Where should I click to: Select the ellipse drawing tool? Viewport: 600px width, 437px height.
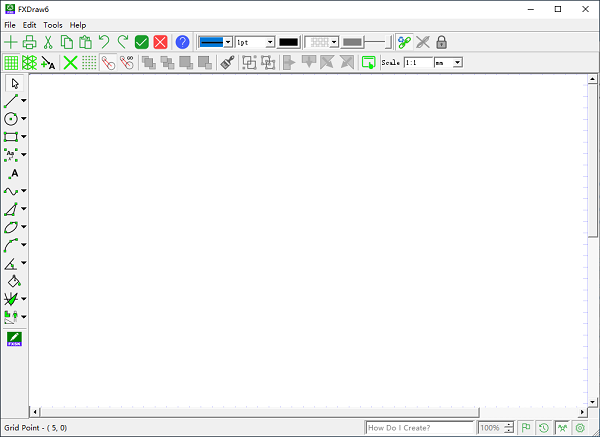[11, 227]
